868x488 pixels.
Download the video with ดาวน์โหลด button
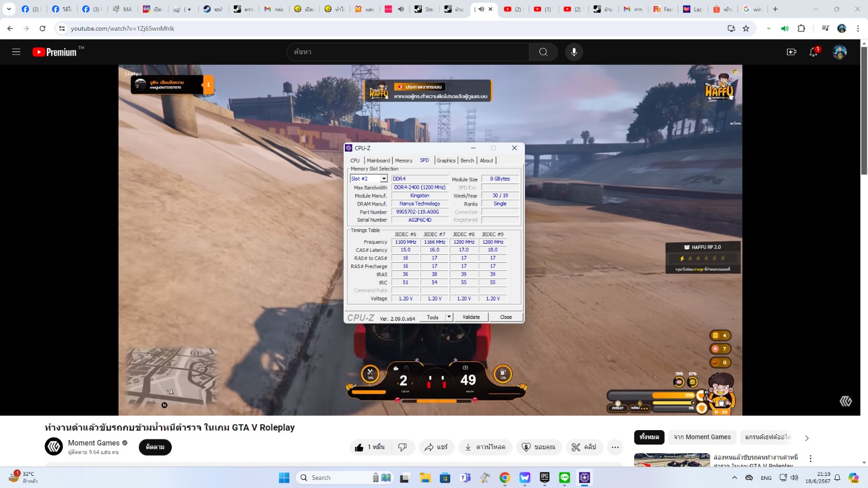(485, 447)
